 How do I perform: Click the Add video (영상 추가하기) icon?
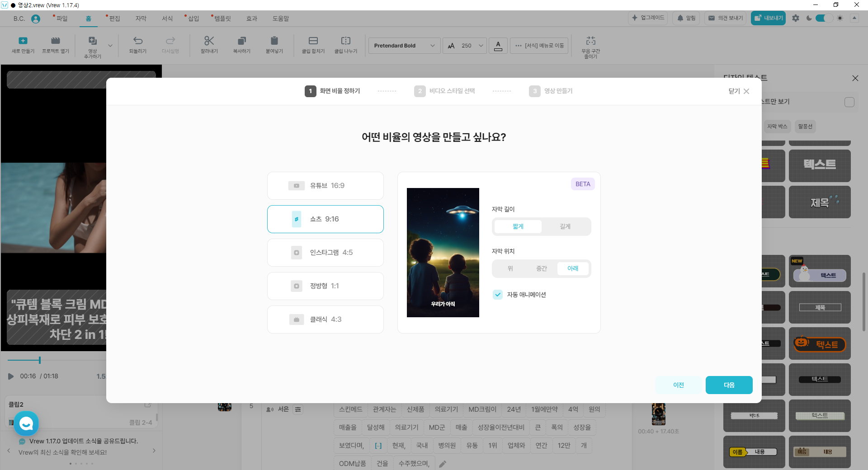tap(93, 41)
